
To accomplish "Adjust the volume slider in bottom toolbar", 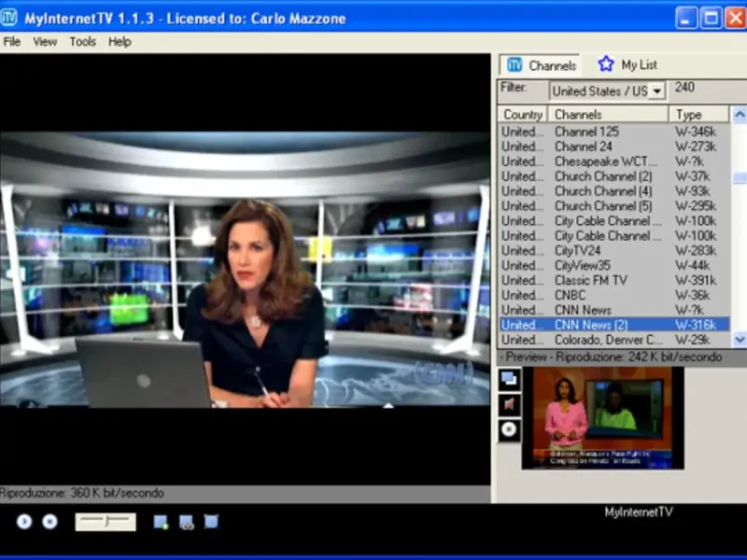I will click(x=106, y=522).
